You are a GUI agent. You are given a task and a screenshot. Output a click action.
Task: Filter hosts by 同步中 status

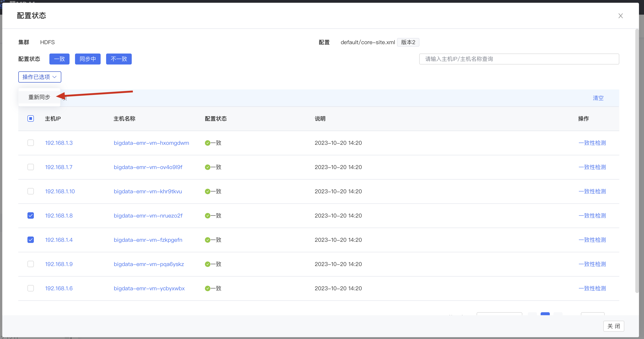[88, 59]
